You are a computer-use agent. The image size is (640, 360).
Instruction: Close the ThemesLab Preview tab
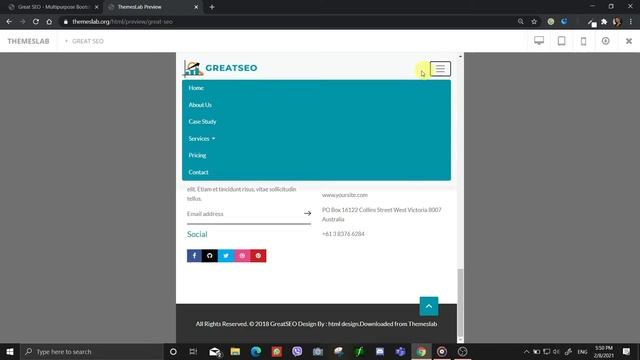196,7
